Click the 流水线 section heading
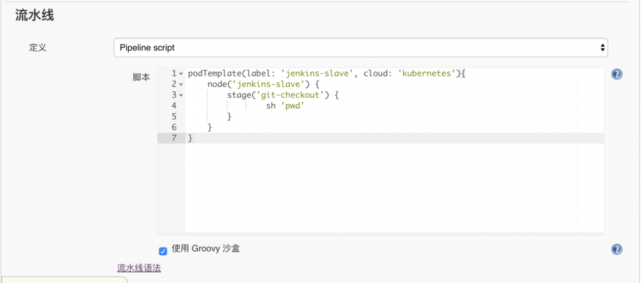 pyautogui.click(x=35, y=16)
